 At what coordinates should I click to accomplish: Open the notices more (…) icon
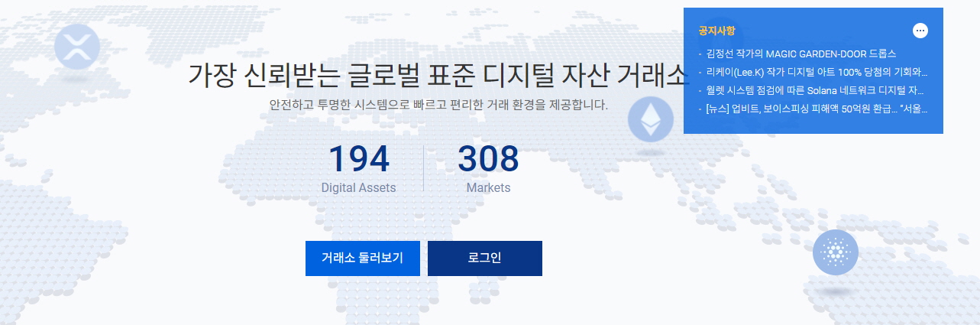920,31
